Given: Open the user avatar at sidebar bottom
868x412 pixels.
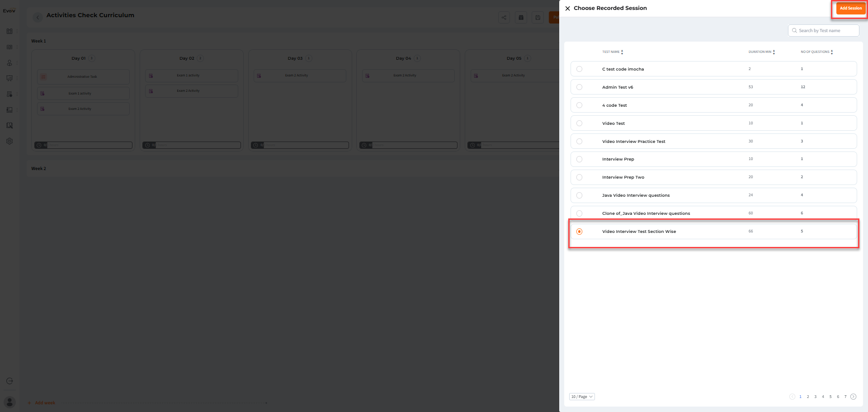Looking at the screenshot, I should click(x=9, y=402).
